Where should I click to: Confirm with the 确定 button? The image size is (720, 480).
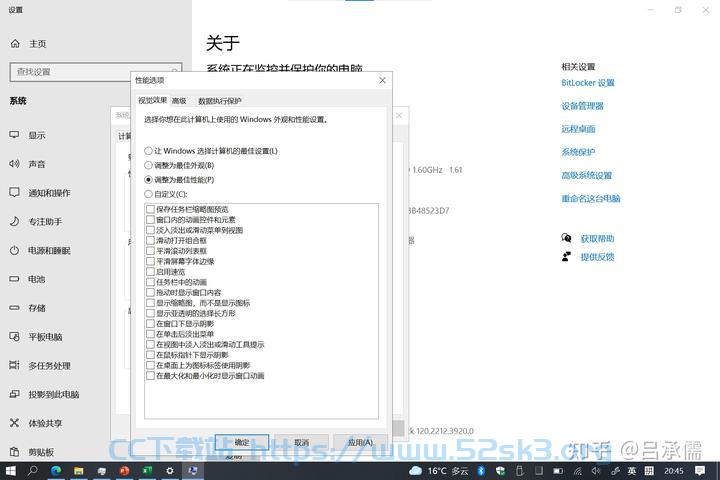click(242, 442)
